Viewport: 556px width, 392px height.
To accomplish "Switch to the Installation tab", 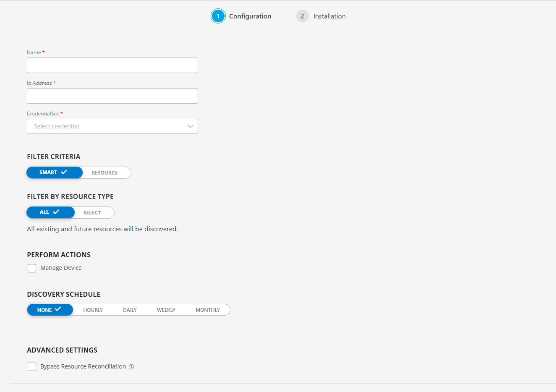I will pyautogui.click(x=329, y=16).
